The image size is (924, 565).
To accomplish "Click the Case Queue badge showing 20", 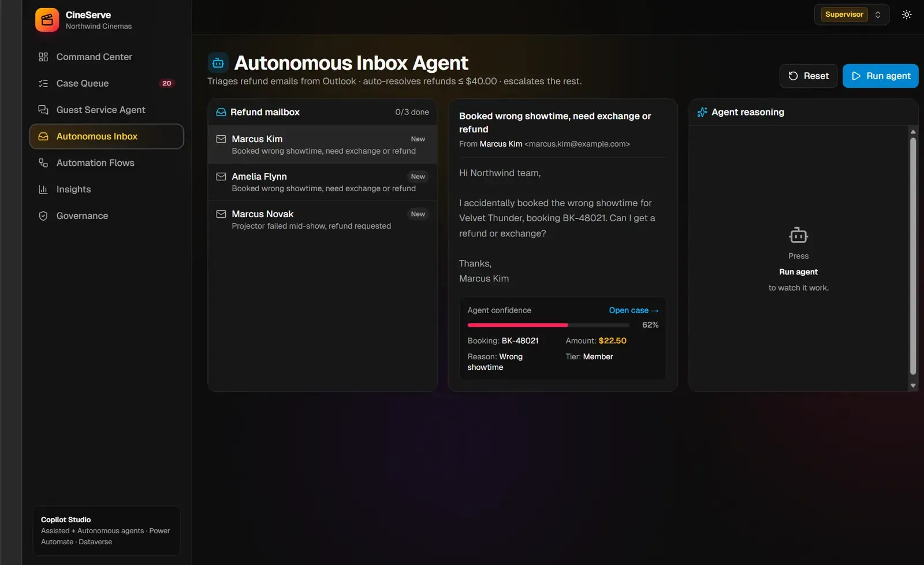I will coord(167,83).
